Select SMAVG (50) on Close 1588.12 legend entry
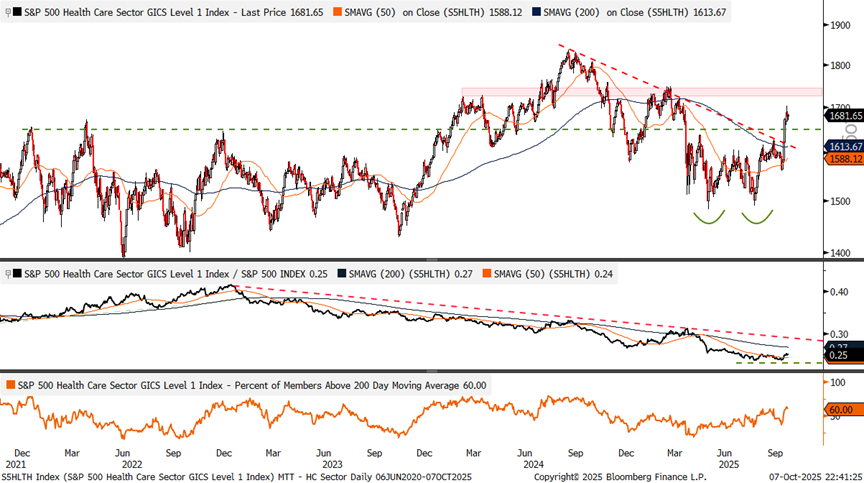Viewport: 864px width, 483px height. coord(433,12)
